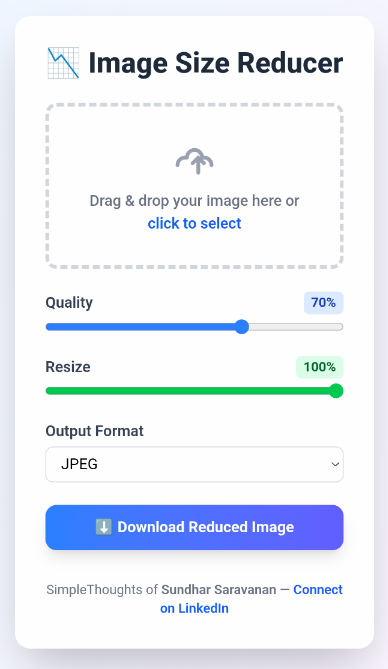
Task: Click the 70% quality value badge
Action: [x=324, y=303]
